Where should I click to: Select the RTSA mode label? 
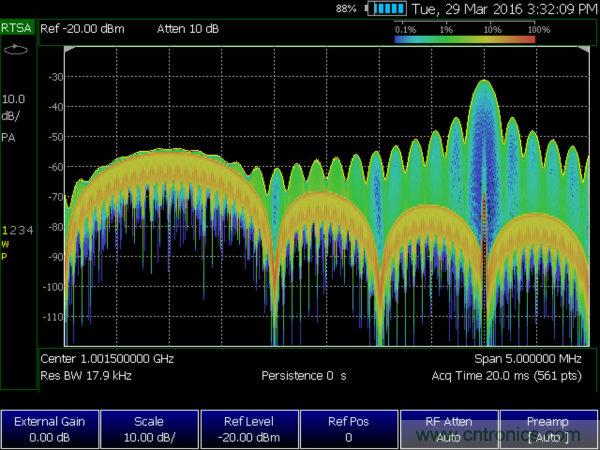point(17,29)
